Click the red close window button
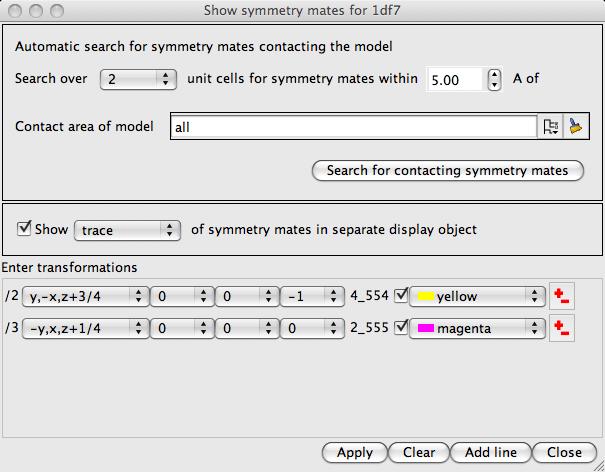This screenshot has height=472, width=605. (x=15, y=10)
